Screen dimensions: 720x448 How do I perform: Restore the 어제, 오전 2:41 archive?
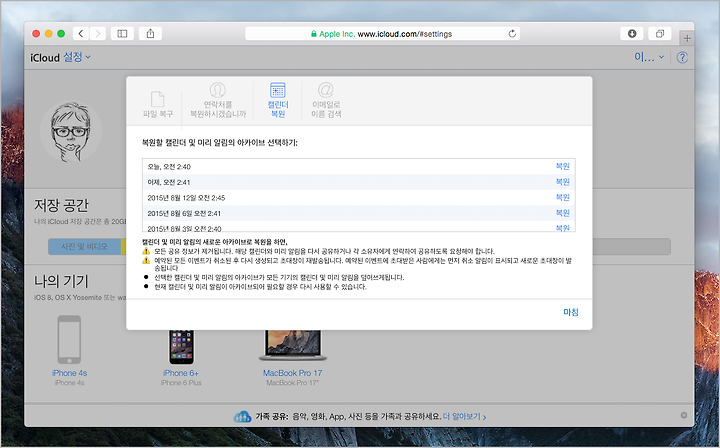tap(562, 182)
